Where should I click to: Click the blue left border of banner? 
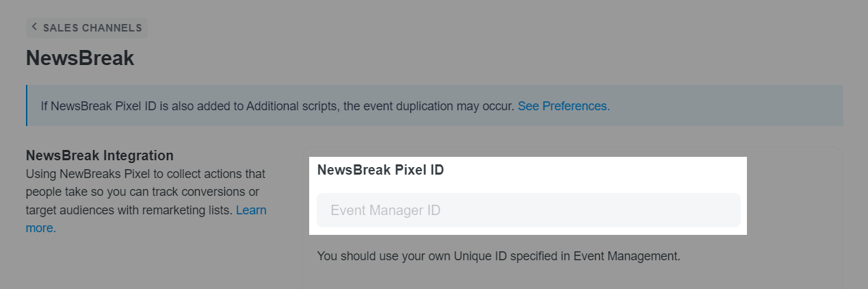tap(27, 105)
